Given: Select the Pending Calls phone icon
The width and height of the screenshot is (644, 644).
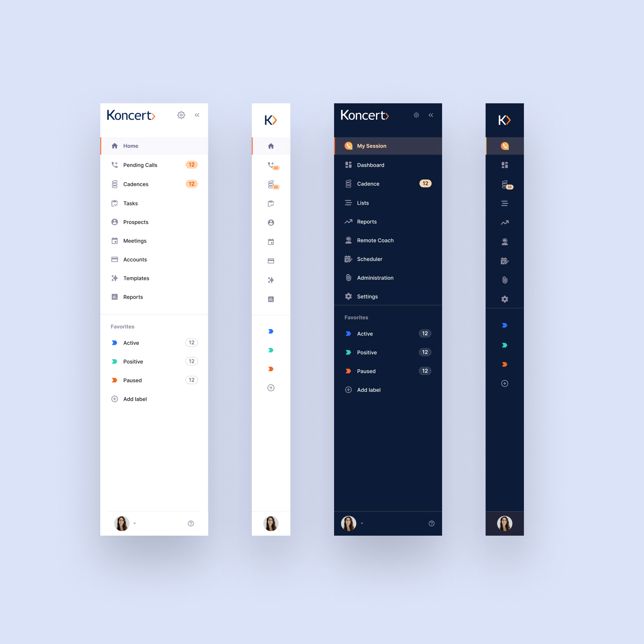Looking at the screenshot, I should coord(114,165).
